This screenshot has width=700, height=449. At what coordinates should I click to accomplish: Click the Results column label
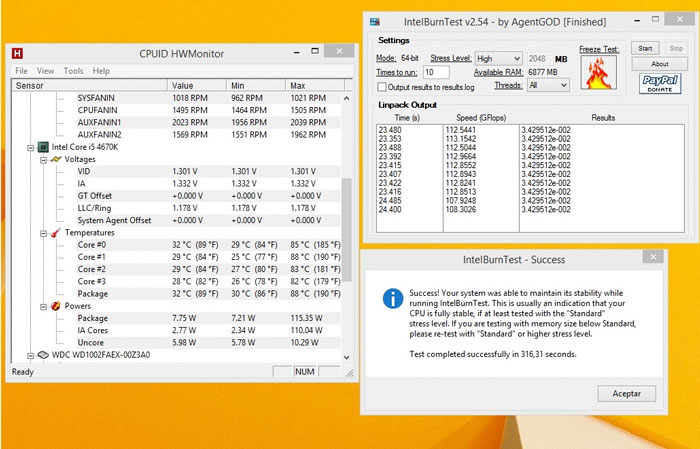(x=603, y=118)
